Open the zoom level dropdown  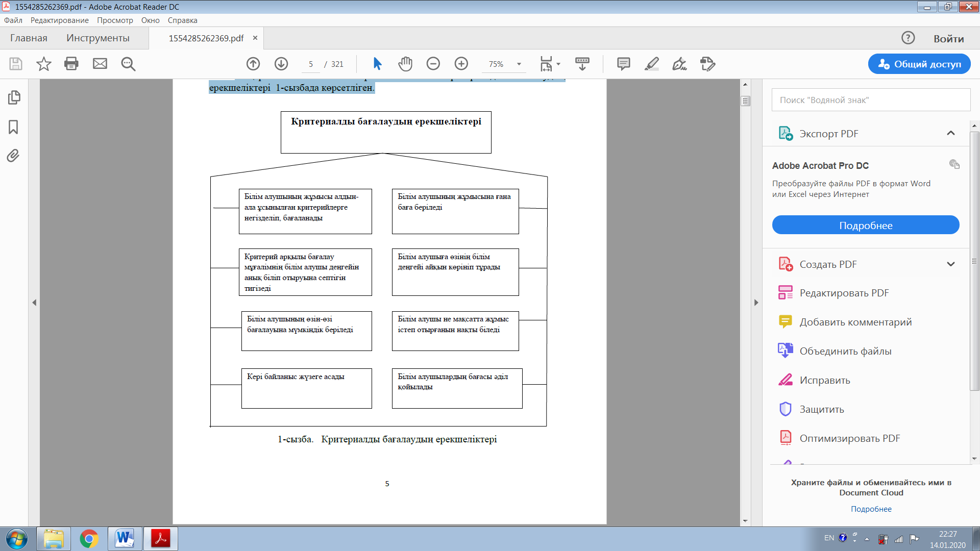point(519,64)
